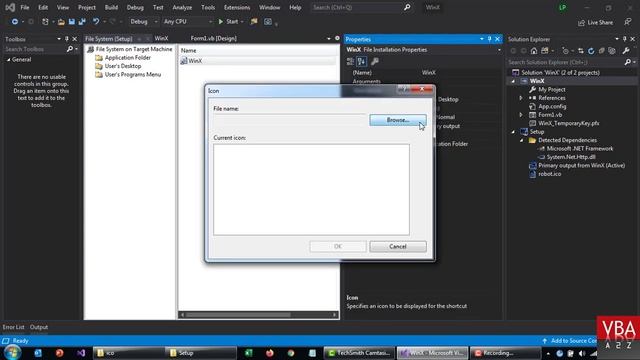Click the New Project toolbar icon
Screen dimensions: 640x360
pos(45,22)
